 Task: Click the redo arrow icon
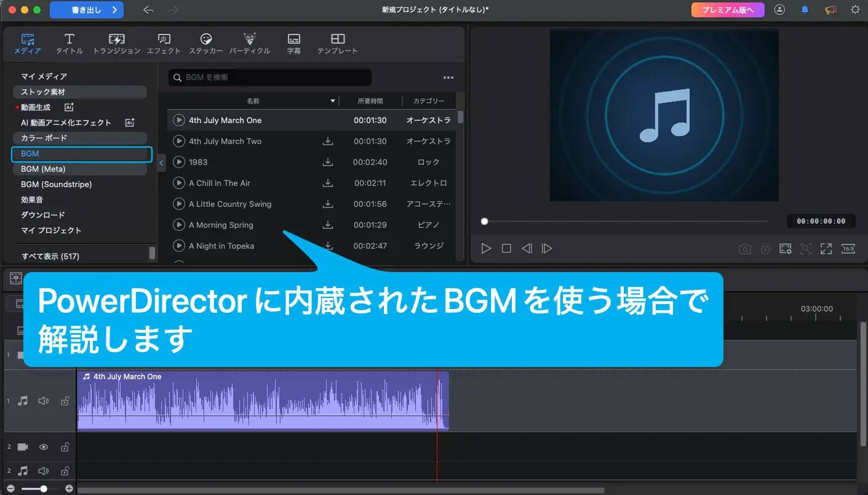[173, 10]
